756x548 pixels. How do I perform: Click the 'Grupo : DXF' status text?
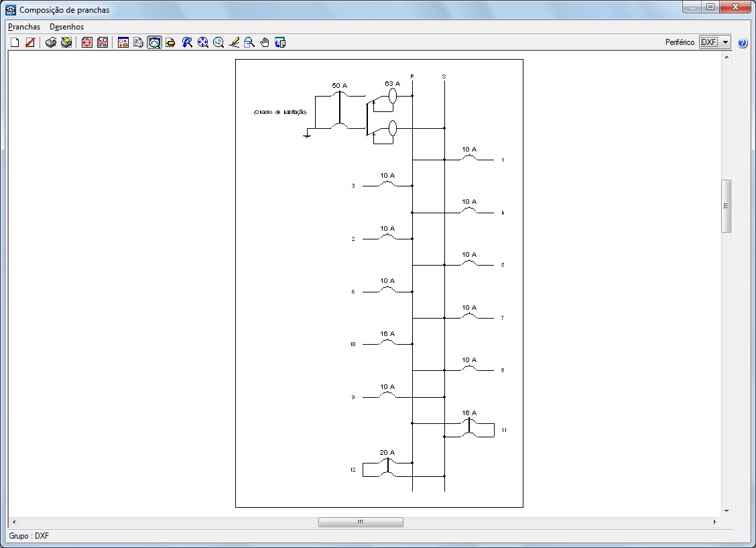pos(29,536)
